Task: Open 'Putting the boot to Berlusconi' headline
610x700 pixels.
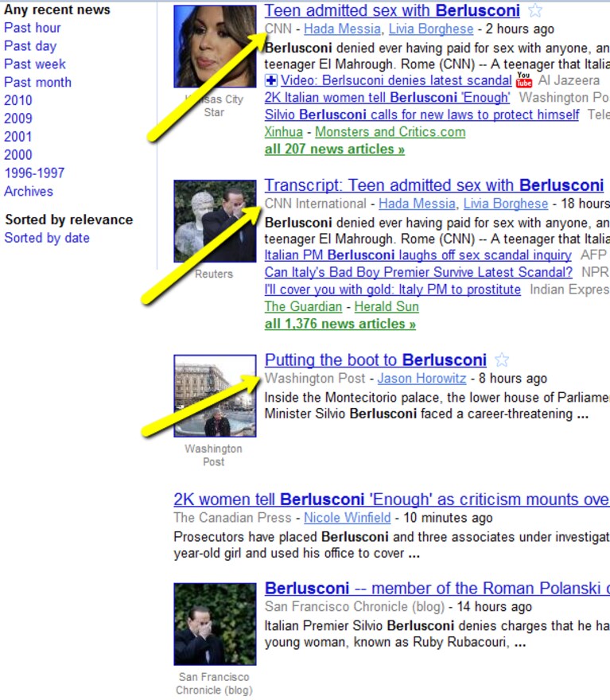Action: [x=375, y=360]
